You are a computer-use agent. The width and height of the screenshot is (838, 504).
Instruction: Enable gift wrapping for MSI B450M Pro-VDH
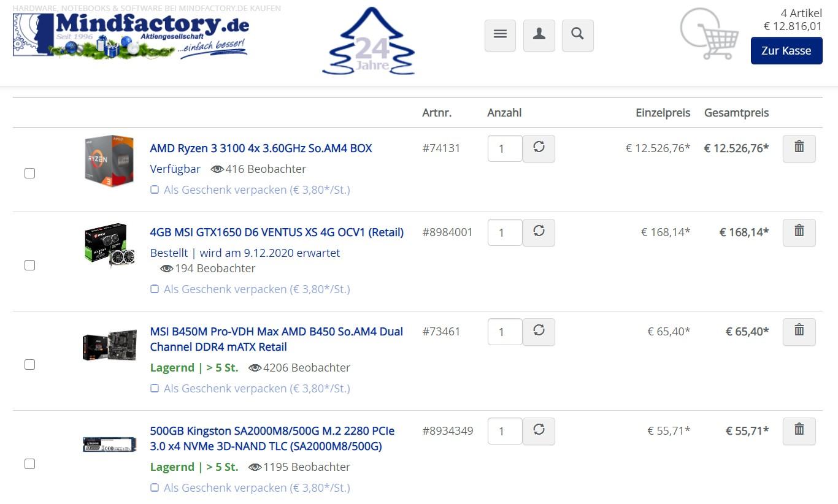click(155, 389)
